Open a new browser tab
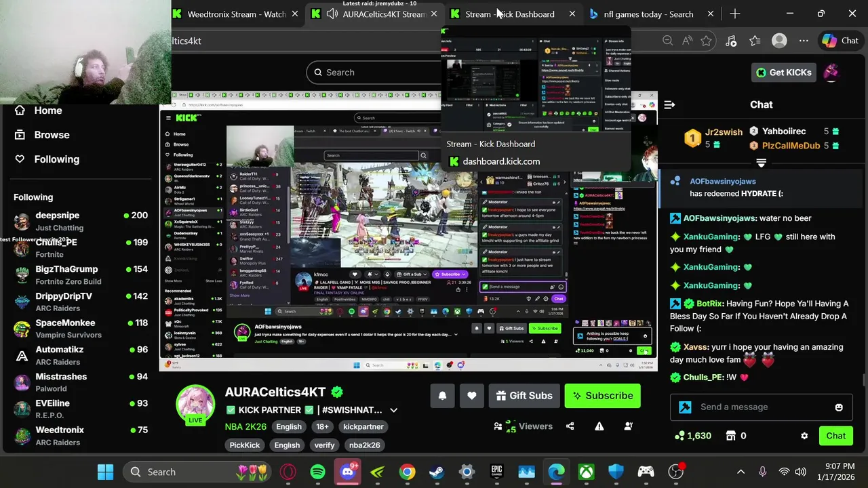Viewport: 868px width, 488px height. [x=735, y=14]
